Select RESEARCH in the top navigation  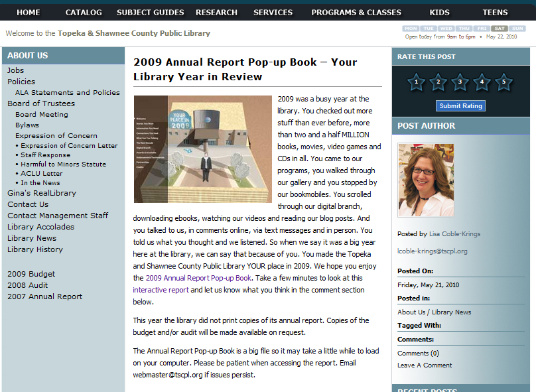point(216,13)
